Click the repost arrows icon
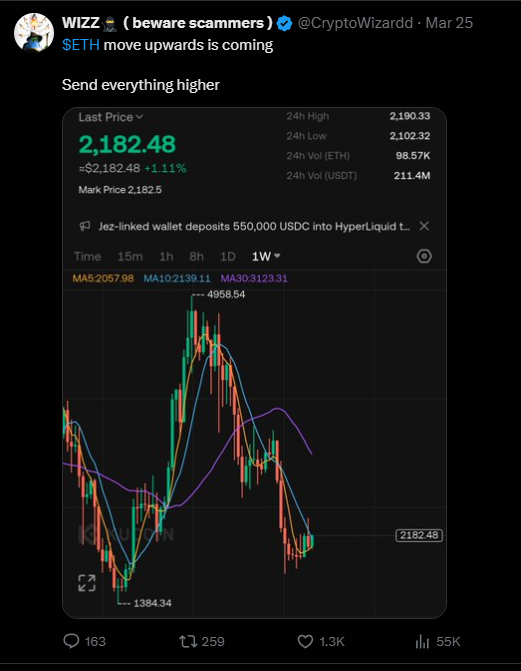 [x=188, y=641]
